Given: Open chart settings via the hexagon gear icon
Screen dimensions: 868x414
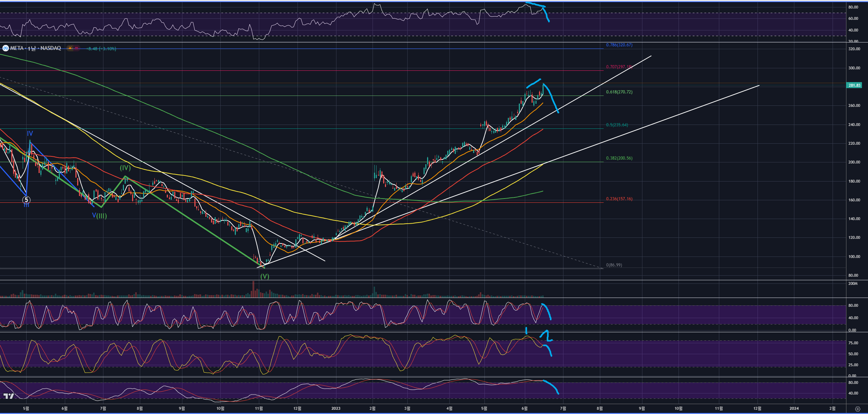Looking at the screenshot, I should [857, 409].
